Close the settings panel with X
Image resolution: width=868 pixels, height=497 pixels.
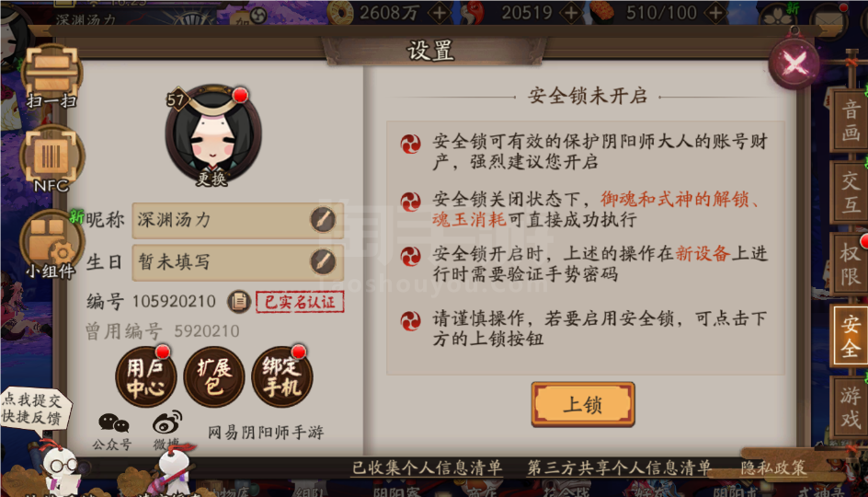click(x=794, y=64)
